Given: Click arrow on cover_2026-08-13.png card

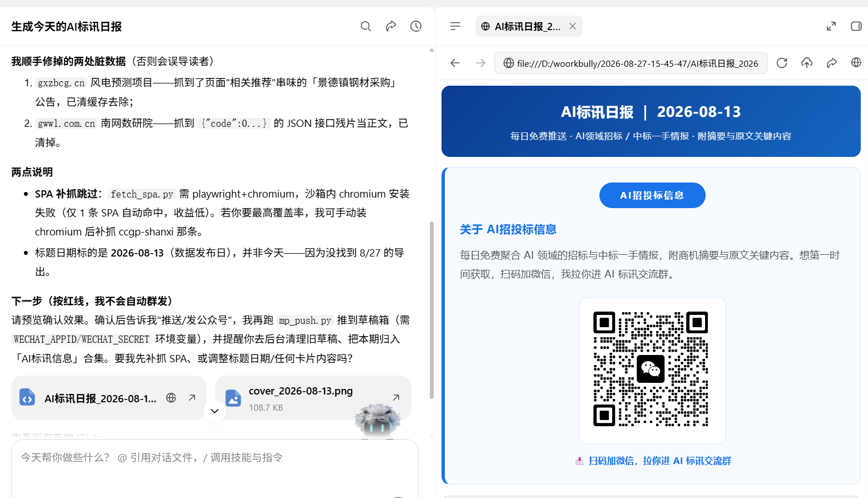Looking at the screenshot, I should 396,397.
